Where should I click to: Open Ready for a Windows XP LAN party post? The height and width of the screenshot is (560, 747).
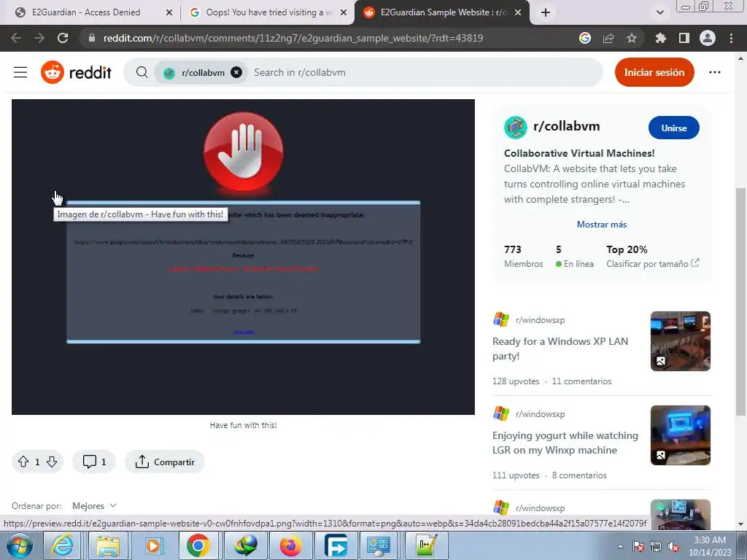pos(560,349)
